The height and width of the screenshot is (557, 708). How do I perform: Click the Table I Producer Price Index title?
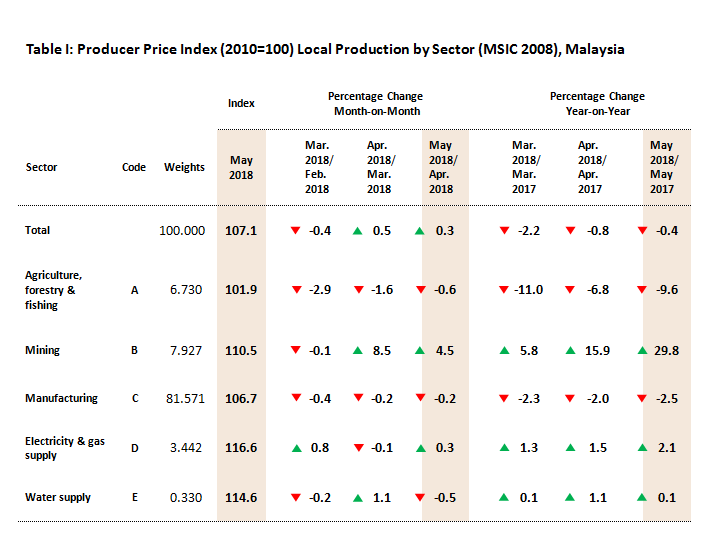tap(325, 49)
